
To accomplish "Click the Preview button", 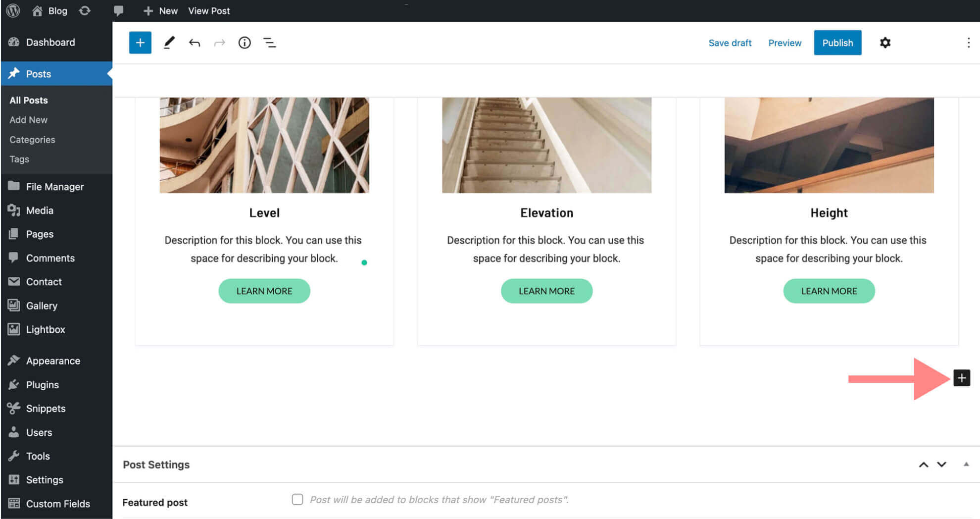I will (784, 43).
